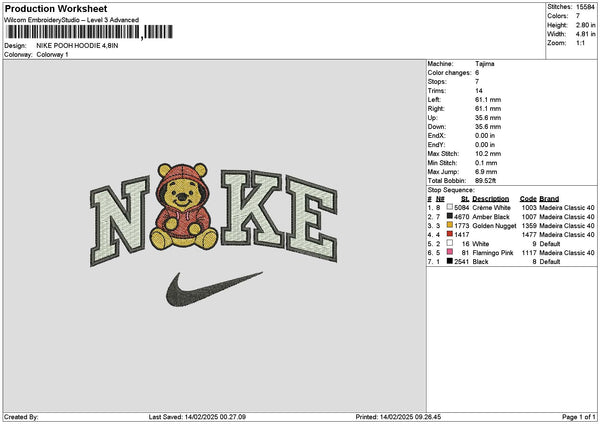The width and height of the screenshot is (600, 424).
Task: Click the Height value "2.80 in"
Action: [585, 25]
